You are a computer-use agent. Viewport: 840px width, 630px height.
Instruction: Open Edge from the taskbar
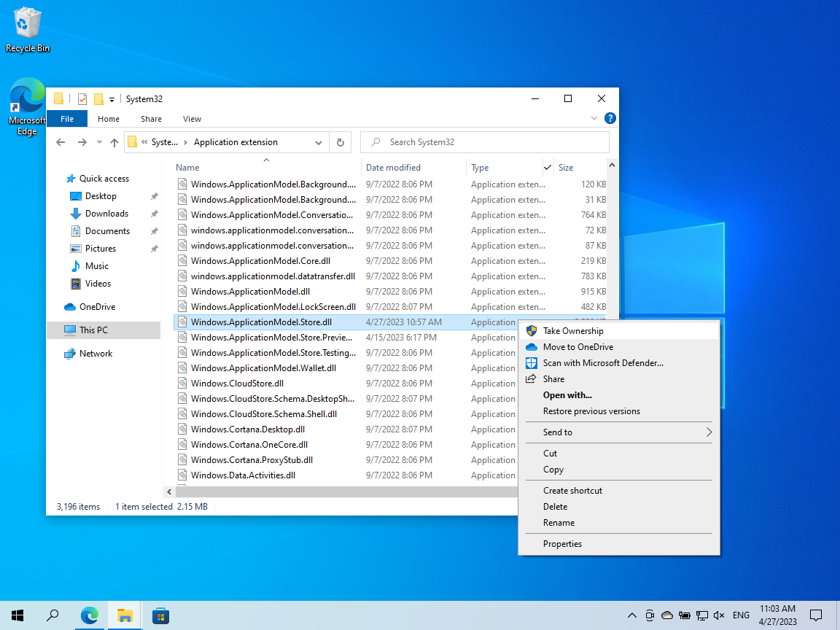coord(90,615)
